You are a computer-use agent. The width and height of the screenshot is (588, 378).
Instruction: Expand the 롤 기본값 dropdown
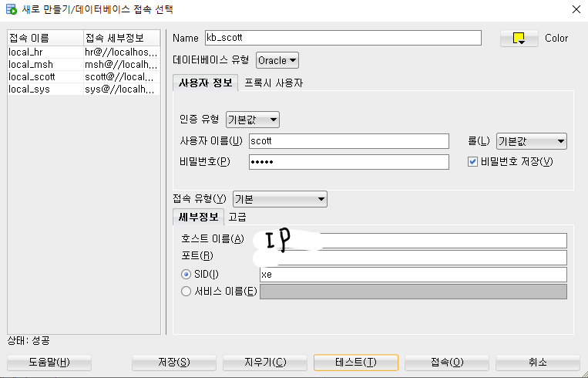[532, 141]
